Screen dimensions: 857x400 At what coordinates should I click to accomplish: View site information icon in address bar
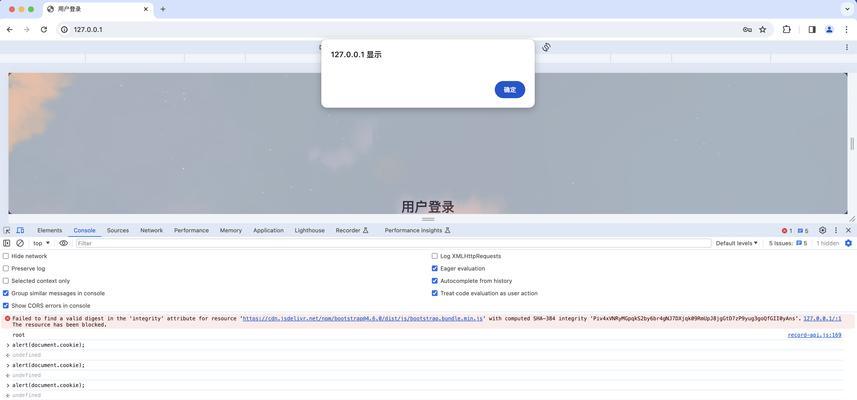64,30
